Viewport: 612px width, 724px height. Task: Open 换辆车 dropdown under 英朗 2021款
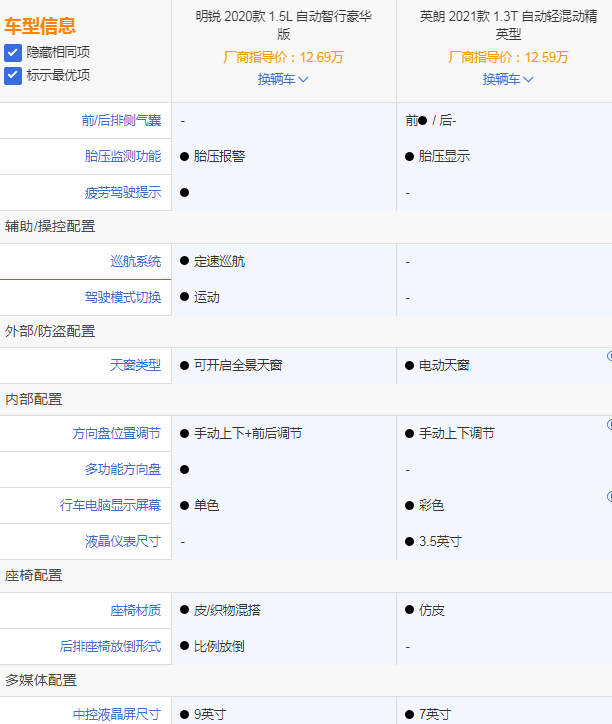point(508,79)
